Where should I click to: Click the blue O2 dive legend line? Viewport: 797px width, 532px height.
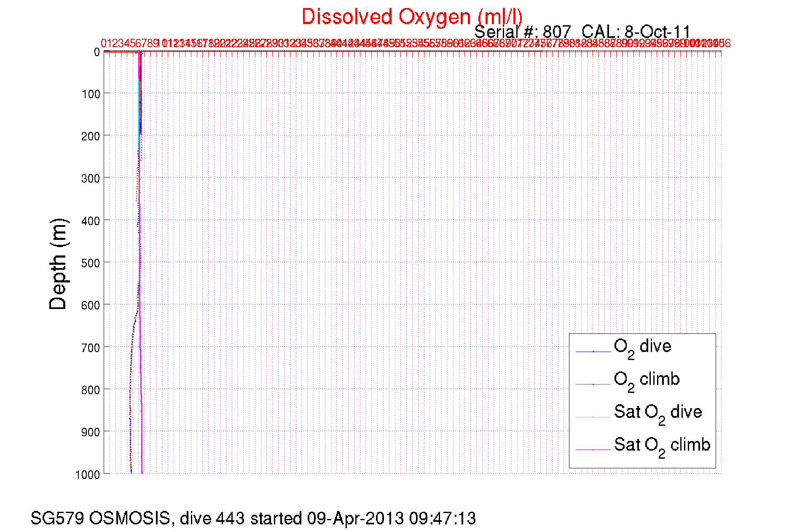pos(593,351)
